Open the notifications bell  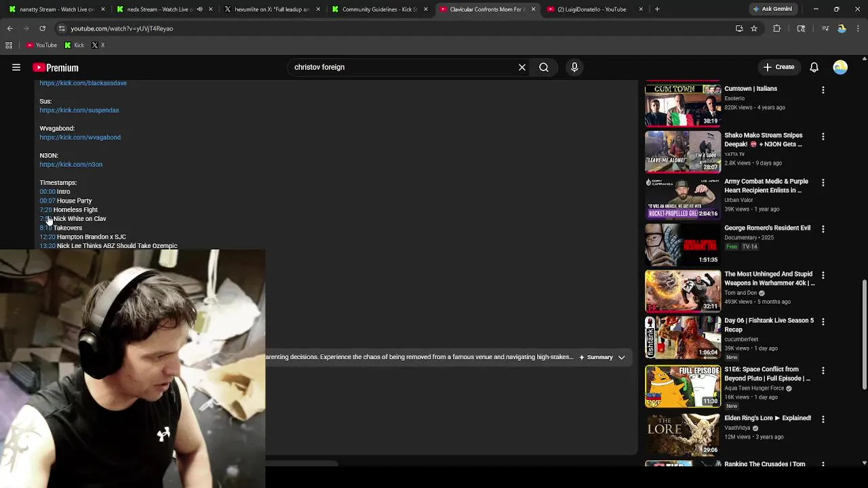click(x=814, y=67)
